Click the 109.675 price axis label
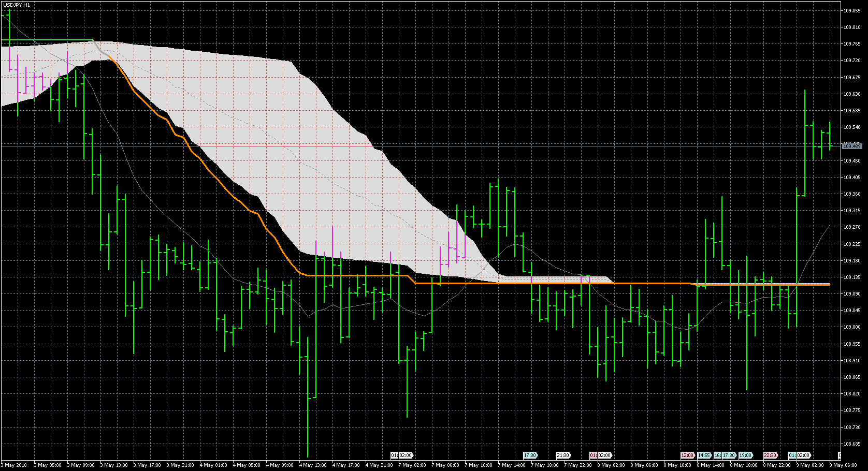 point(852,77)
